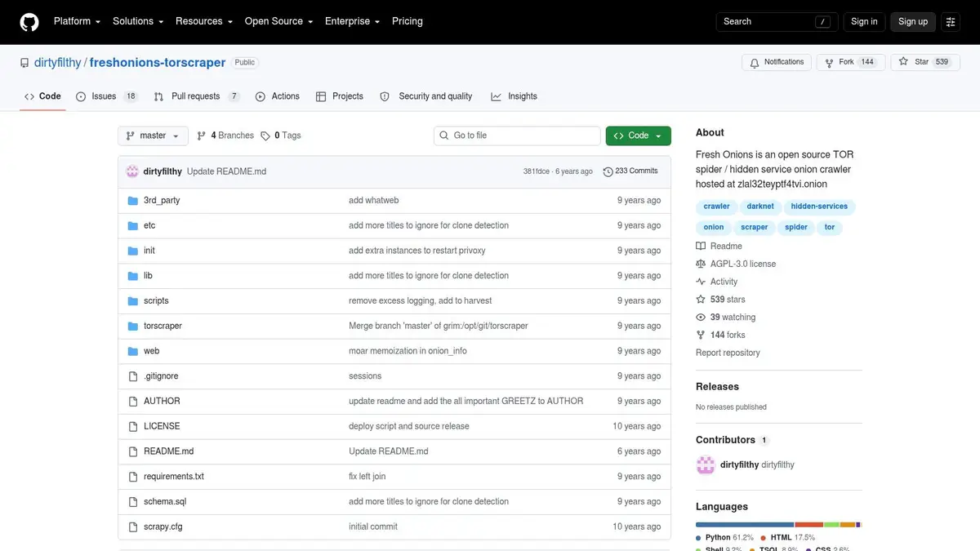Click dirtyfilthy avatar in commit row
This screenshot has width=980, height=551.
tap(132, 171)
